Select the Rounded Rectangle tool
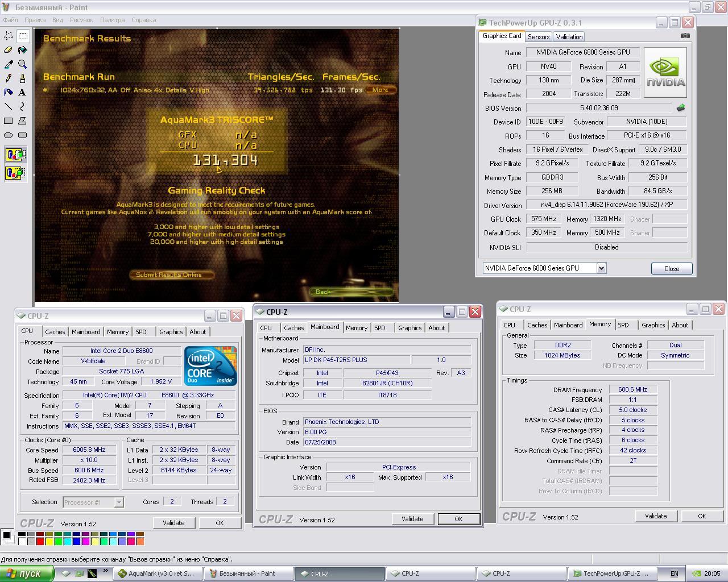Viewport: 728px width, 582px height. tap(23, 135)
